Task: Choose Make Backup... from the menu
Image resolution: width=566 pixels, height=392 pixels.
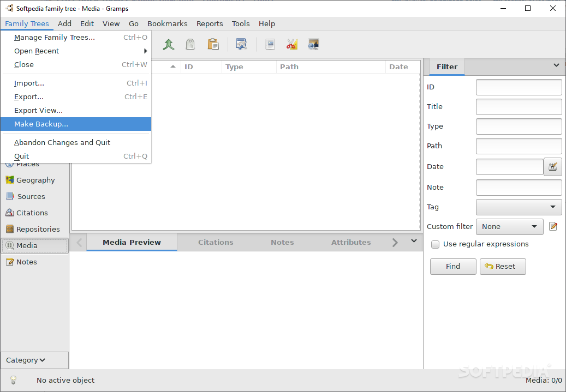Action: (x=76, y=124)
